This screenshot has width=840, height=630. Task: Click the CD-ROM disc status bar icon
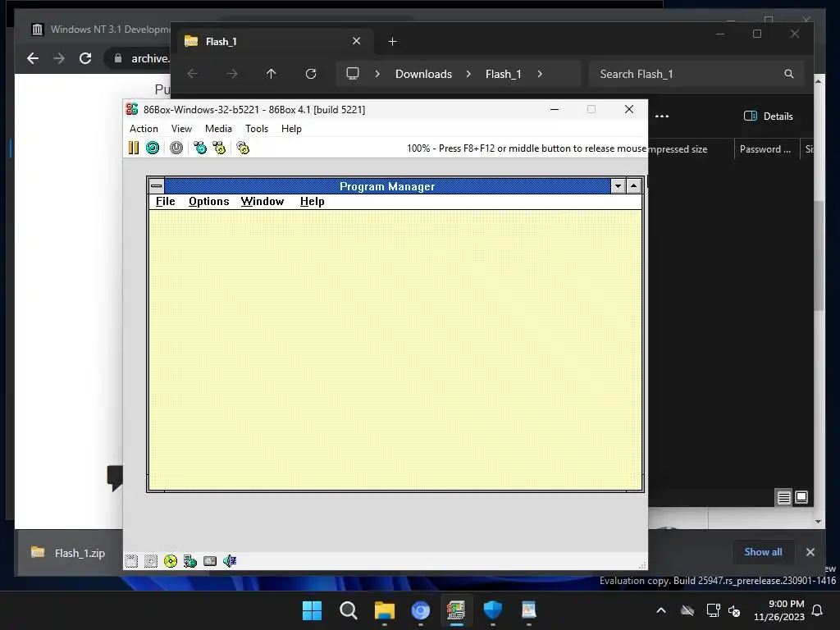coord(171,561)
